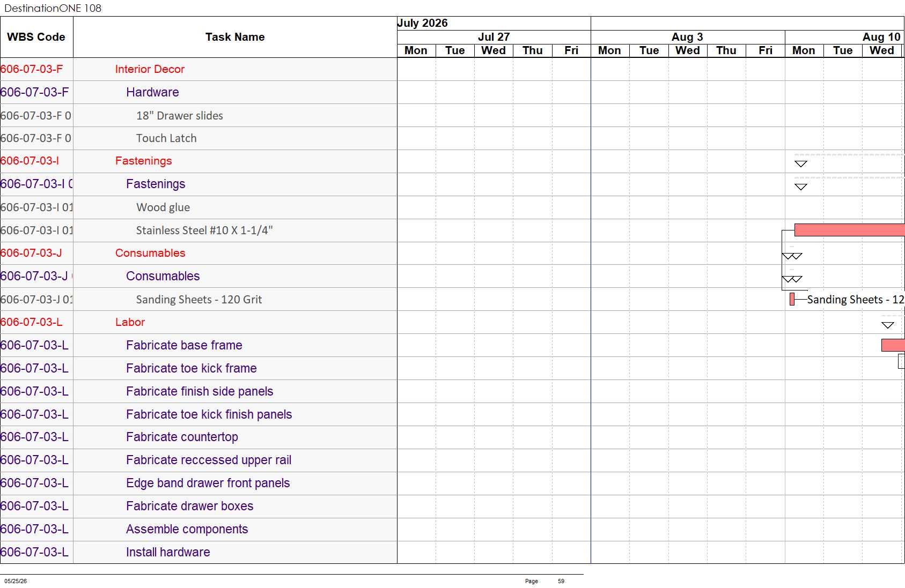Select the Sanding Sheets small red bar
The image size is (905, 588).
[x=792, y=299]
